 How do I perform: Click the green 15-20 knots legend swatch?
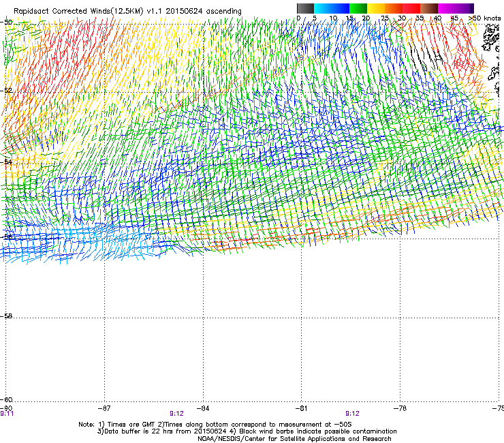358,8
